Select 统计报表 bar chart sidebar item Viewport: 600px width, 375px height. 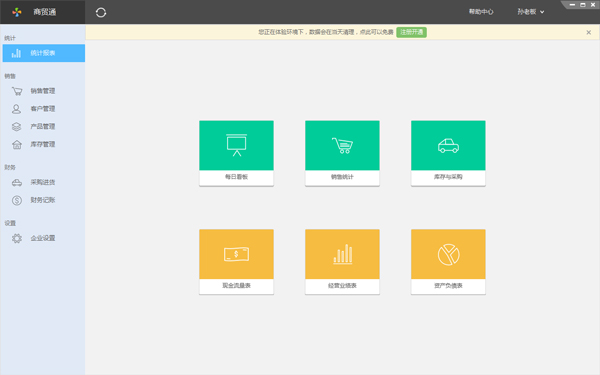(x=44, y=53)
